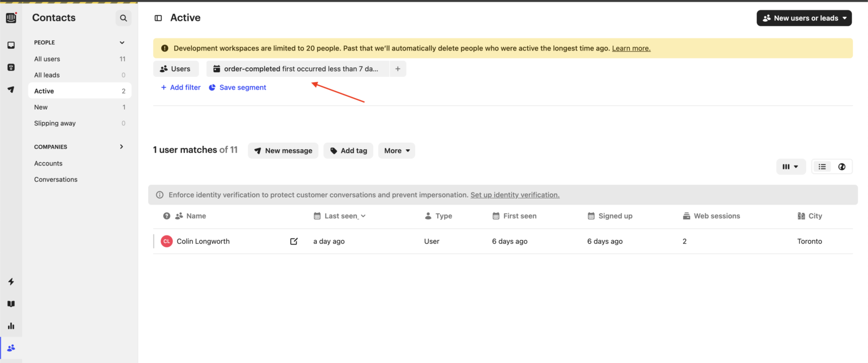Select Slipping away segment
Screen dimensions: 868x363
[55, 123]
